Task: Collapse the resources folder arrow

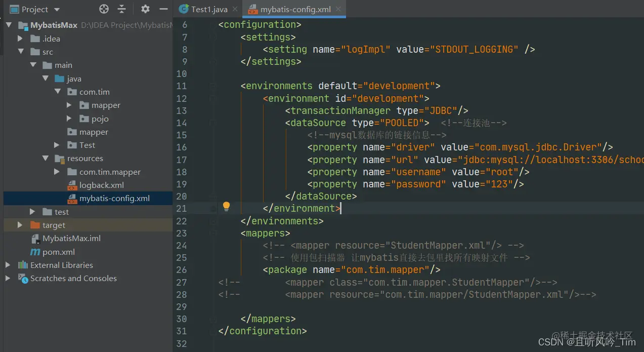Action: pyautogui.click(x=45, y=159)
